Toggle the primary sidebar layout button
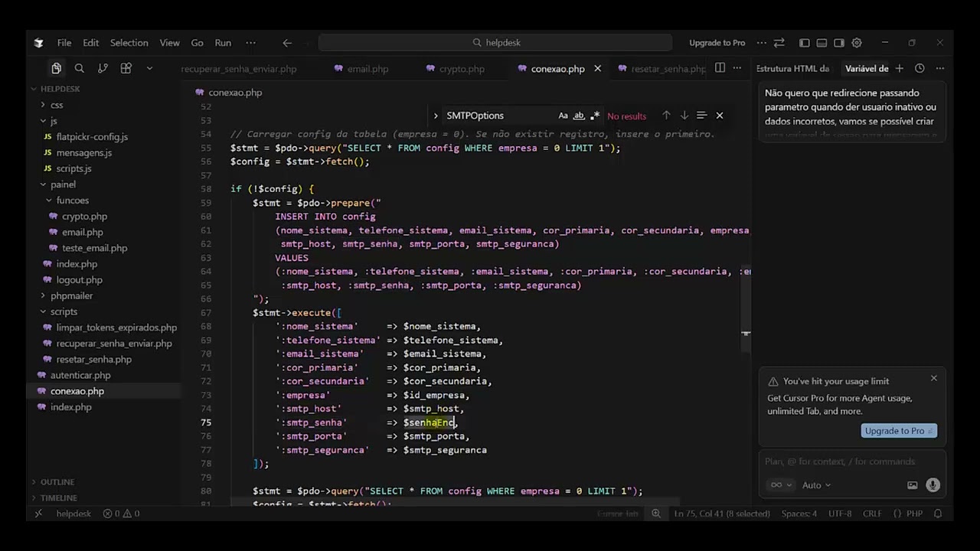 coord(804,43)
